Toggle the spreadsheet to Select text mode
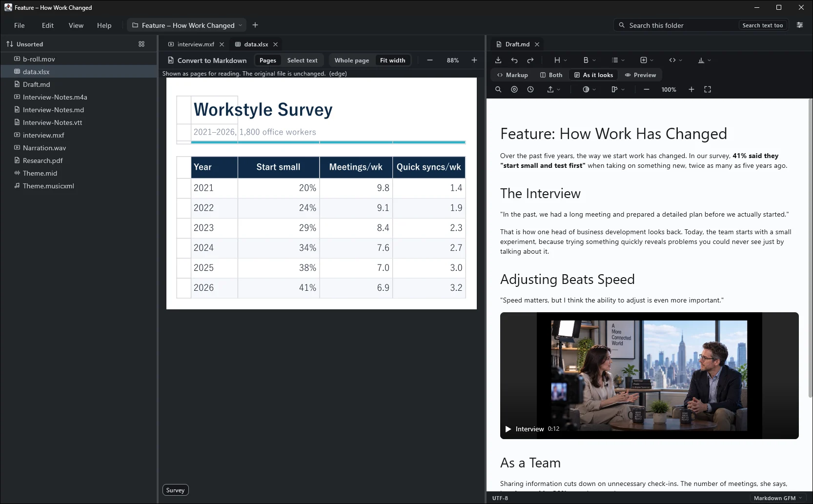 (302, 60)
